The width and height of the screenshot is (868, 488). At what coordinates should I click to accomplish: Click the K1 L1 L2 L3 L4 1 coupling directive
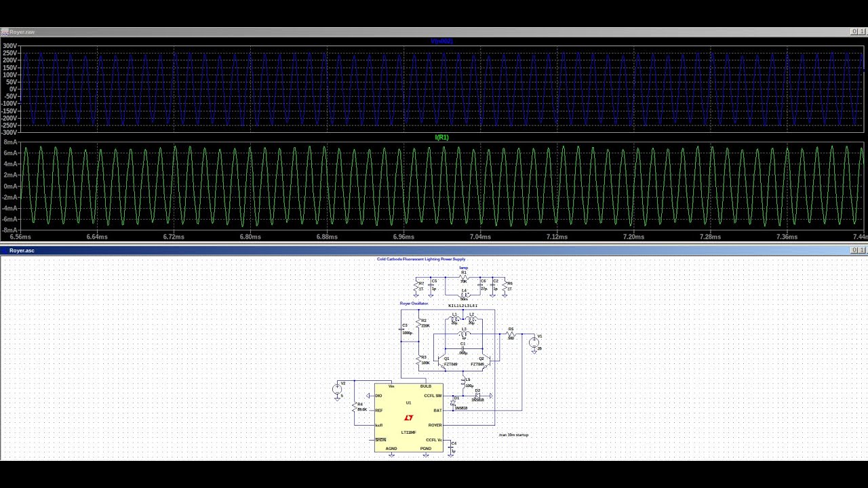(462, 306)
